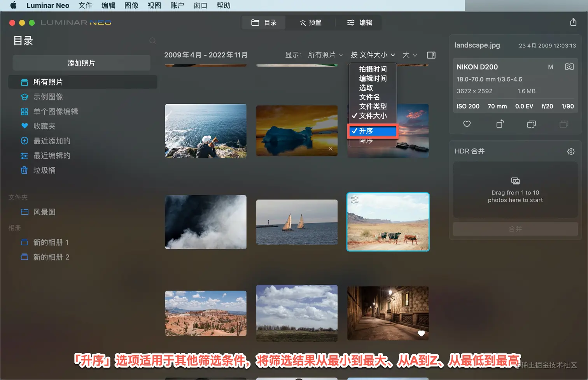Select the man with dog ocean photo
588x380 pixels.
pyautogui.click(x=206, y=131)
